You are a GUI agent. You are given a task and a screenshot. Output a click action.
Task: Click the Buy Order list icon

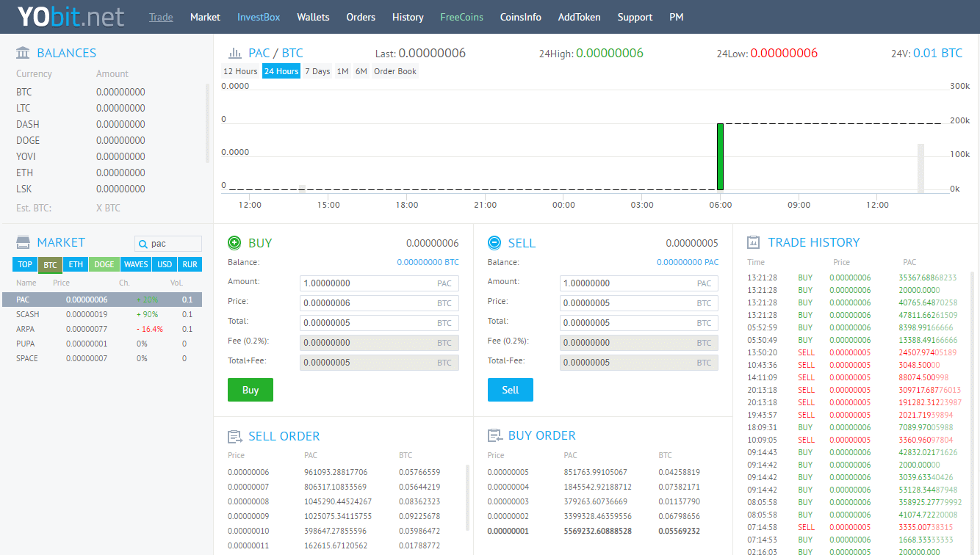tap(495, 436)
